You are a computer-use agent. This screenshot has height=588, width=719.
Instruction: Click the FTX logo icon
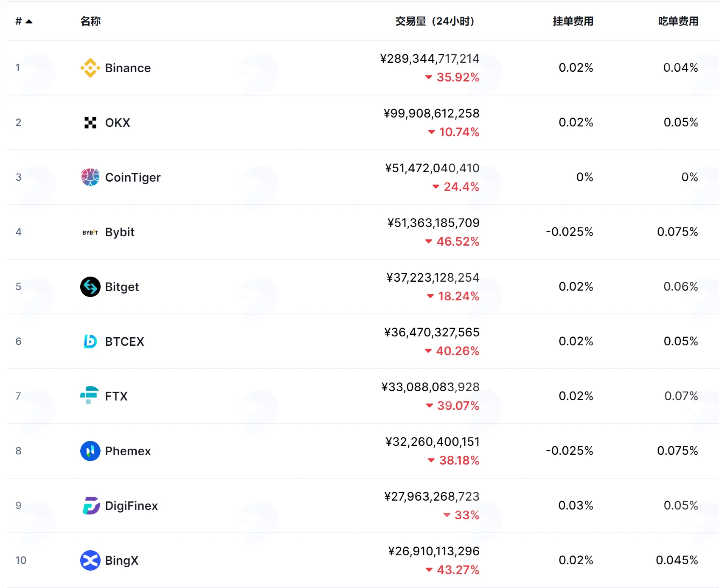pyautogui.click(x=89, y=395)
